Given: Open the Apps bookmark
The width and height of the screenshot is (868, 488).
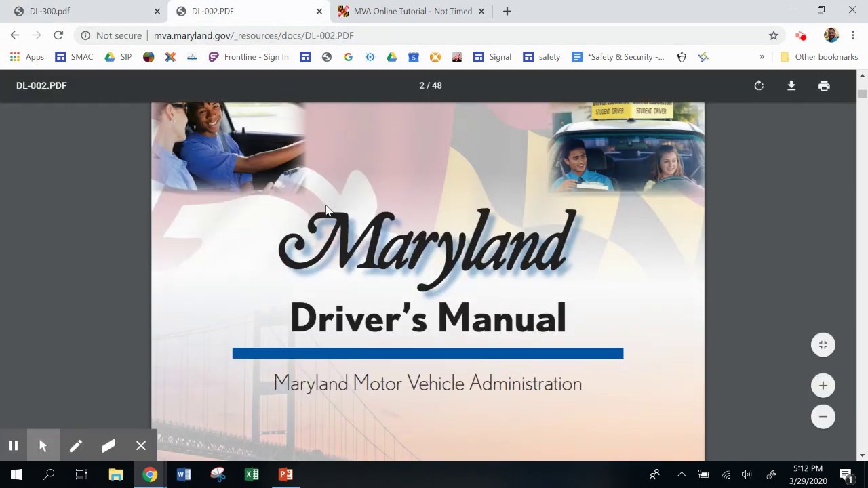Looking at the screenshot, I should pyautogui.click(x=27, y=57).
